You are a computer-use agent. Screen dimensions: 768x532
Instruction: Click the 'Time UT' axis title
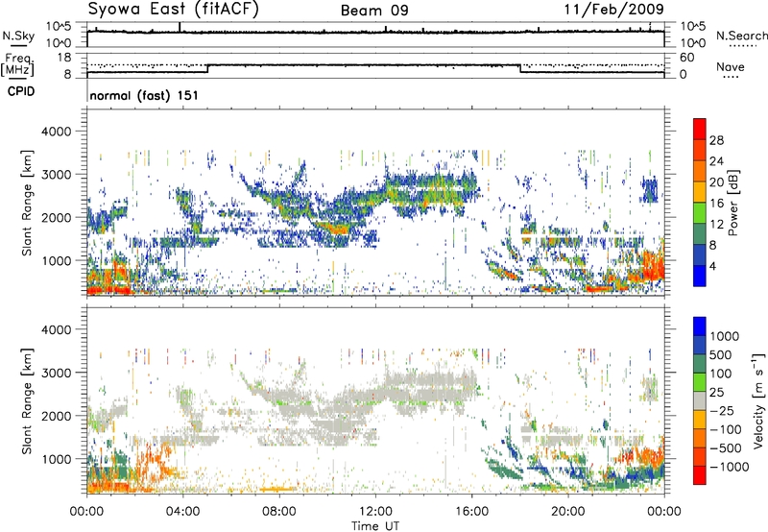[375, 526]
